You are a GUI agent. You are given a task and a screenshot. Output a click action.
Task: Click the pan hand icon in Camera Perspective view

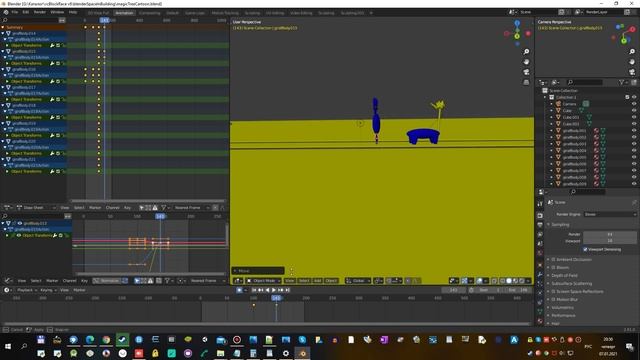tap(632, 62)
